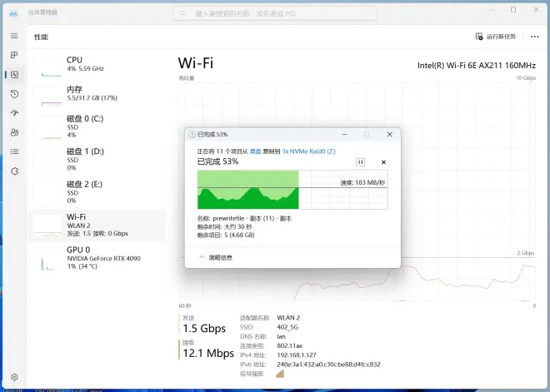Select the Performance page icon in sidebar
The image size is (550, 392).
(14, 74)
